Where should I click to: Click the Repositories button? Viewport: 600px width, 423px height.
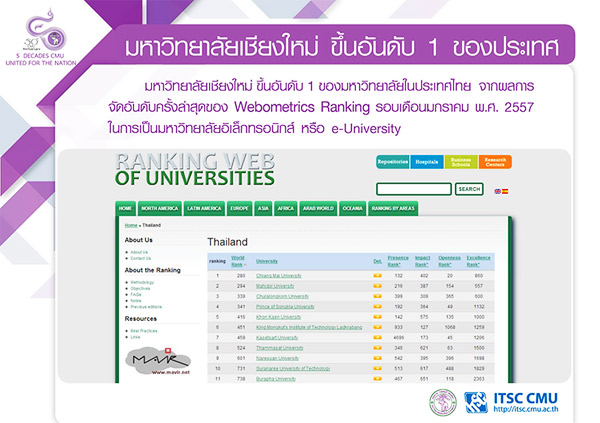(x=393, y=162)
